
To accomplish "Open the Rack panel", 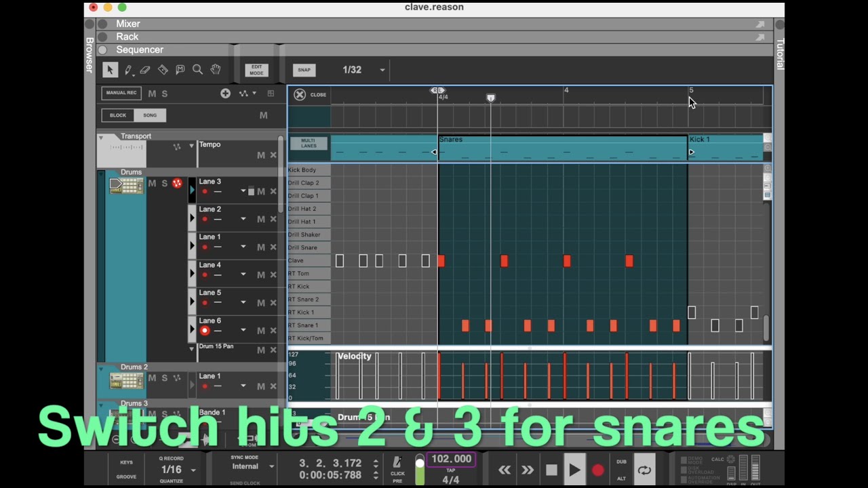I will 127,37.
